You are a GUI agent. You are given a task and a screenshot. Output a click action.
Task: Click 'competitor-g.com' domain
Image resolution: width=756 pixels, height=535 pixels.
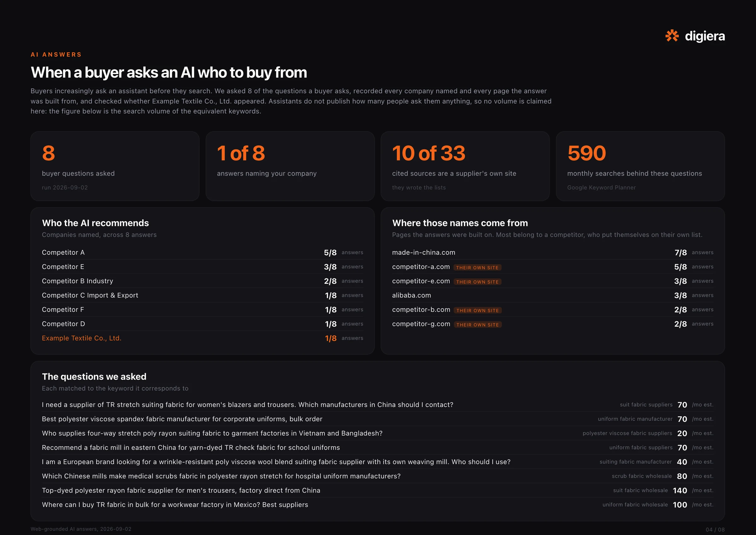click(x=421, y=324)
